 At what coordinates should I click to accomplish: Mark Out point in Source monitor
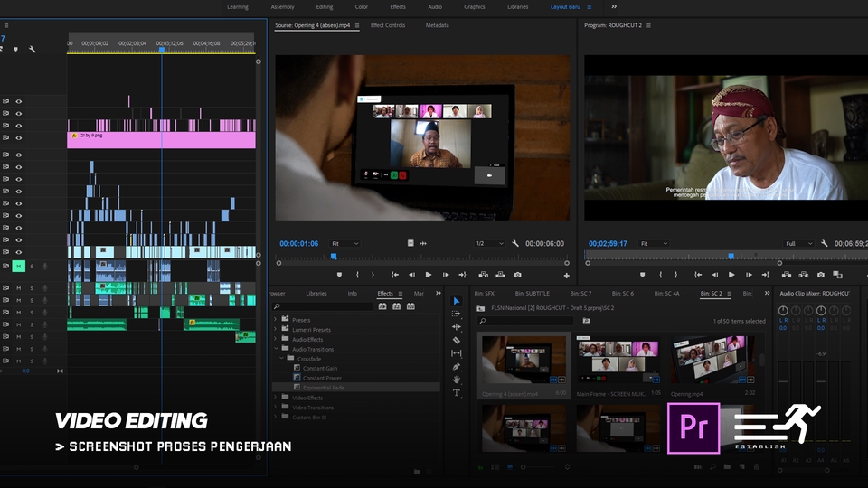point(373,275)
